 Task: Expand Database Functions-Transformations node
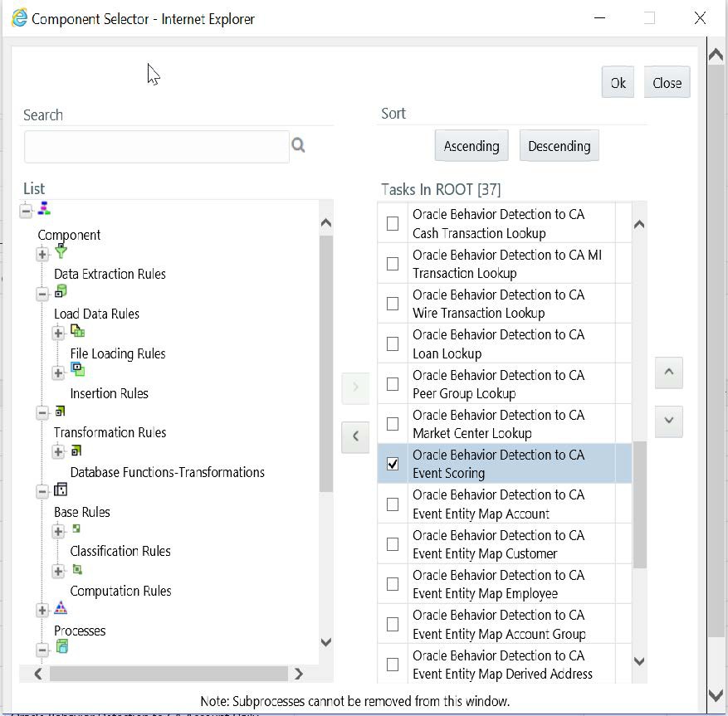tap(58, 452)
